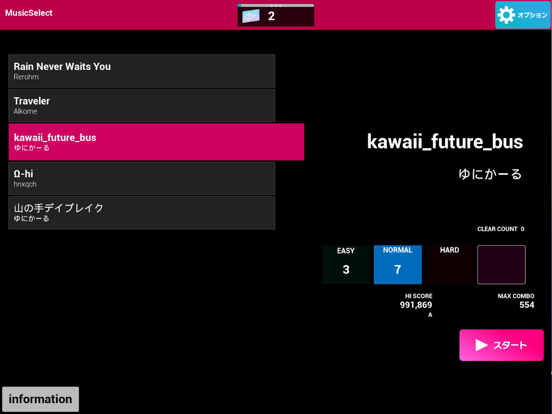Screen dimensions: 552x414
Task: Click the rank letter A below the hi score
Action: tap(430, 315)
